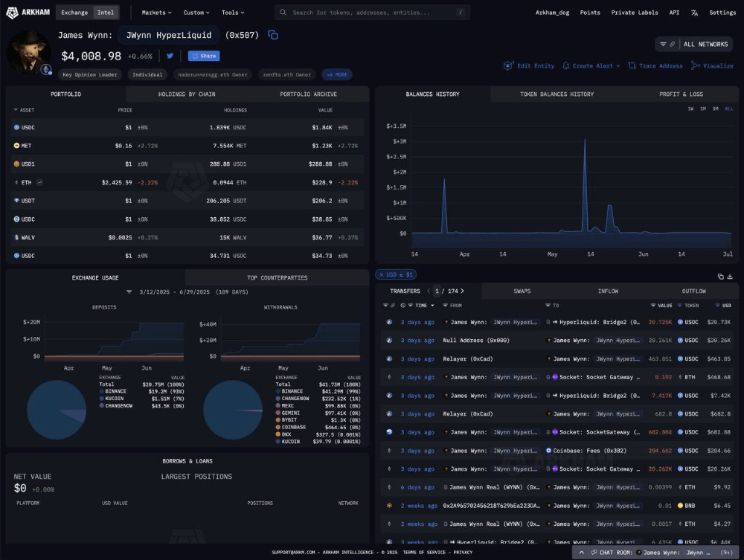
Task: Set balance chart range to 1M
Action: (x=703, y=109)
